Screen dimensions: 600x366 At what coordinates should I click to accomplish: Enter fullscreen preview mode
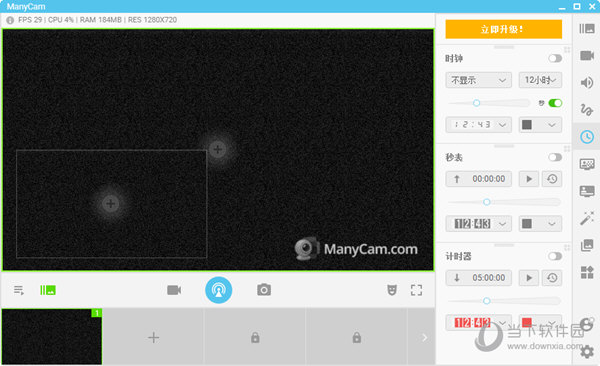(x=416, y=290)
